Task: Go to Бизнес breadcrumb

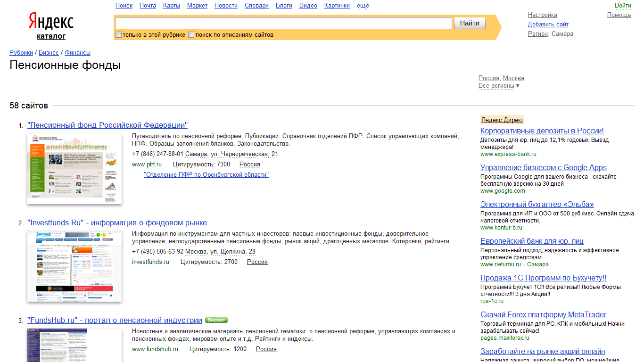Action: (49, 53)
